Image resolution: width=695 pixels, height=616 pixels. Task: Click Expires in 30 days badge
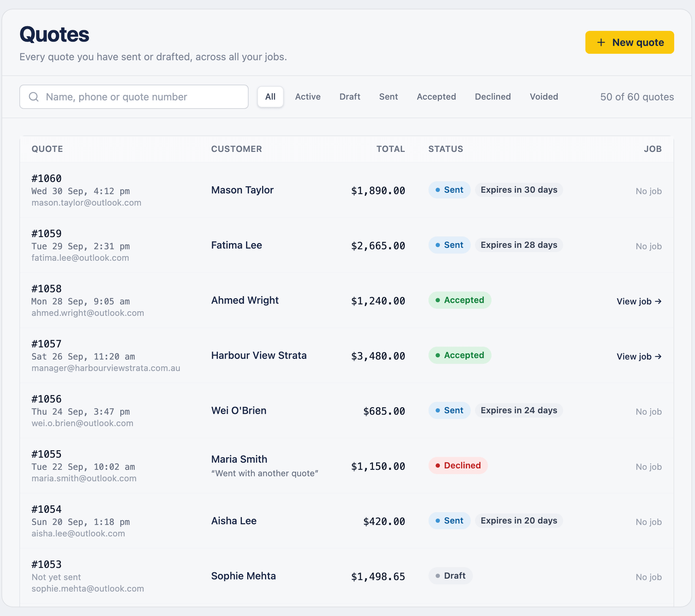[x=519, y=190]
